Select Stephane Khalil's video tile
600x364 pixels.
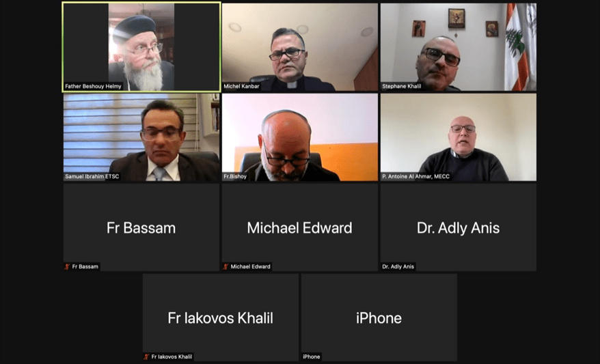click(x=459, y=47)
